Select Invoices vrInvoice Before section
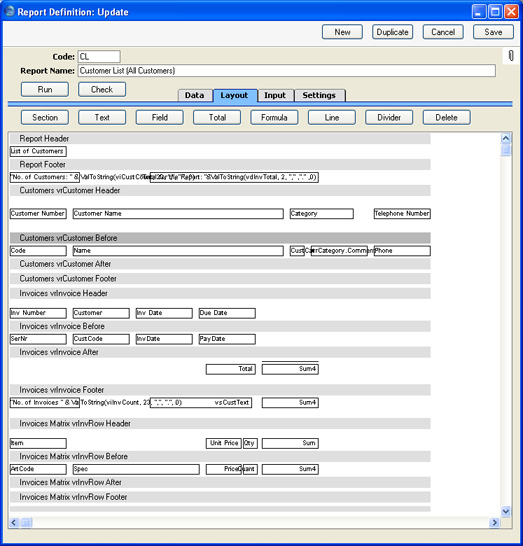The width and height of the screenshot is (523, 546). (x=220, y=326)
